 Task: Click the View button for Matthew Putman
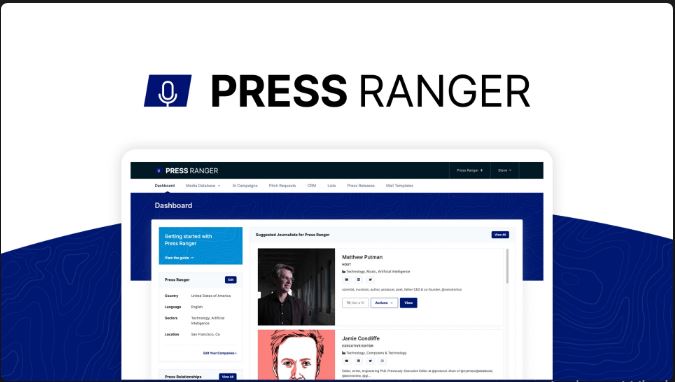409,303
